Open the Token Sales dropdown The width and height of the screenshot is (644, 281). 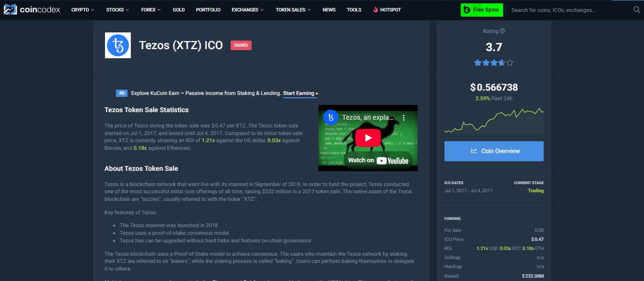[293, 10]
